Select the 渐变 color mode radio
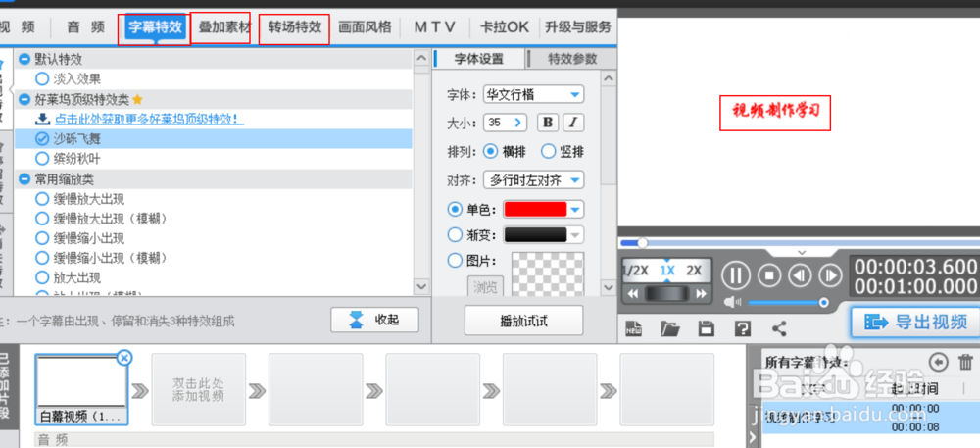This screenshot has width=980, height=448. point(456,235)
